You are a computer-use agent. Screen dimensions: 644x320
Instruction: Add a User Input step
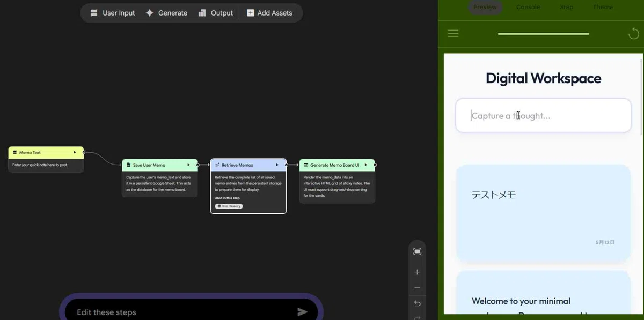112,13
